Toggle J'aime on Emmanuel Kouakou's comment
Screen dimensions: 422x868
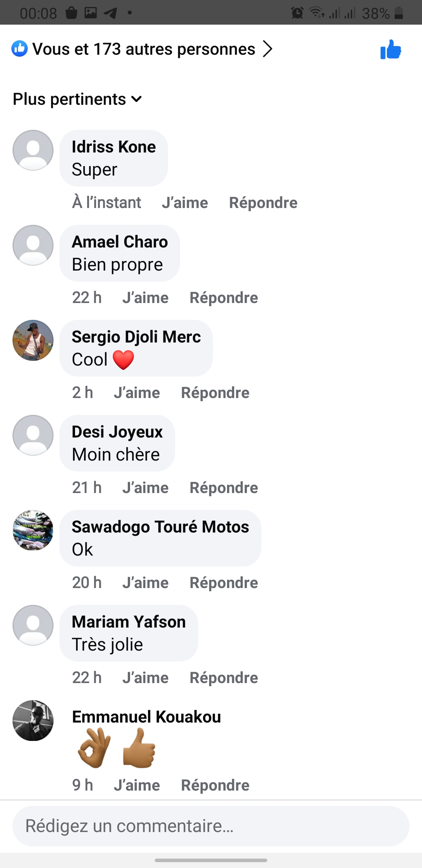coord(137,786)
